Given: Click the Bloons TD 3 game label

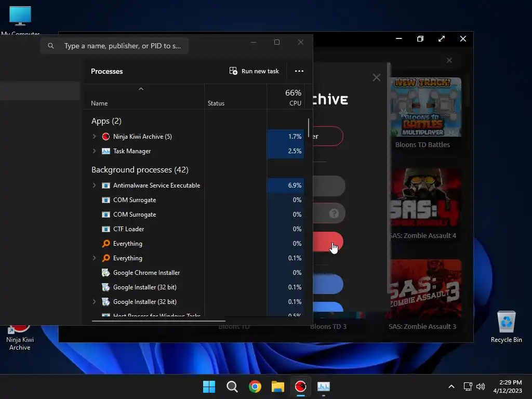Looking at the screenshot, I should (328, 326).
